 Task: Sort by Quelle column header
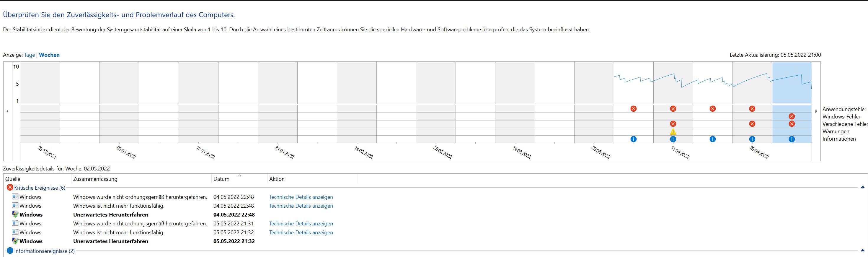point(37,179)
